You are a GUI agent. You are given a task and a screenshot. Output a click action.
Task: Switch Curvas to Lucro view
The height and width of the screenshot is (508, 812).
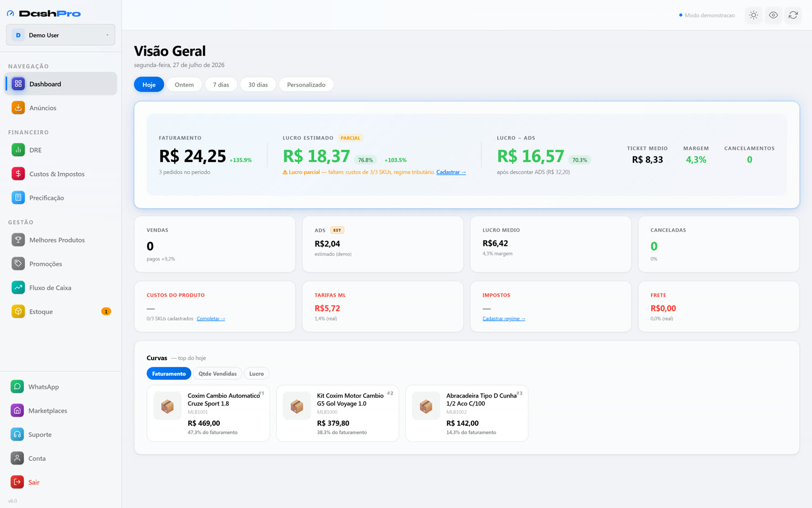(257, 374)
